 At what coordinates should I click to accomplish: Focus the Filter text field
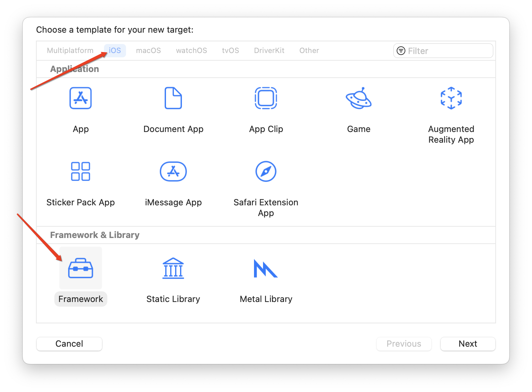pyautogui.click(x=443, y=51)
